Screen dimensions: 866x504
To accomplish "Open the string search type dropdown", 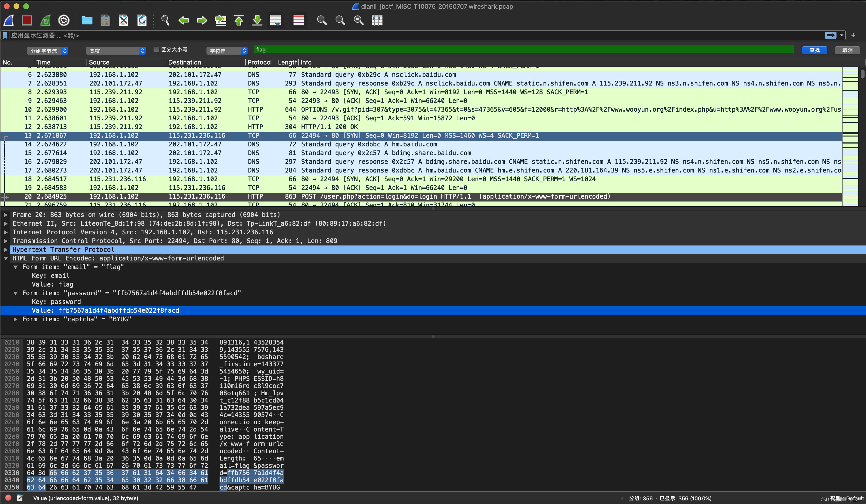I will (227, 51).
